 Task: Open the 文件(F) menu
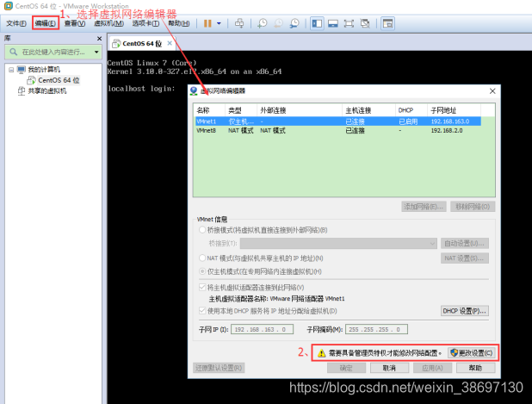coord(16,23)
